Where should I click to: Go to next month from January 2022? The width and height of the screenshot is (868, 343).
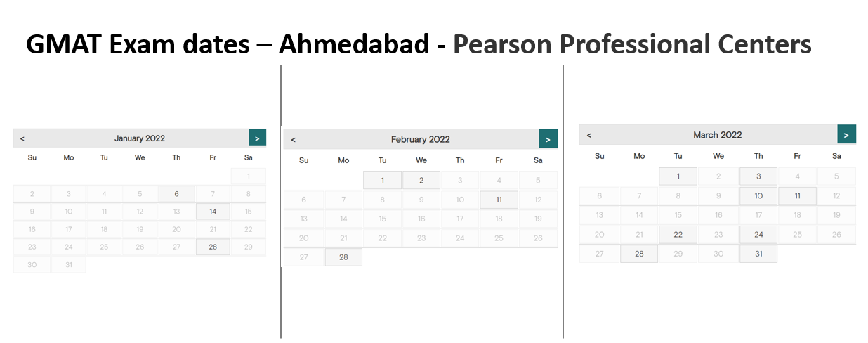click(x=258, y=138)
